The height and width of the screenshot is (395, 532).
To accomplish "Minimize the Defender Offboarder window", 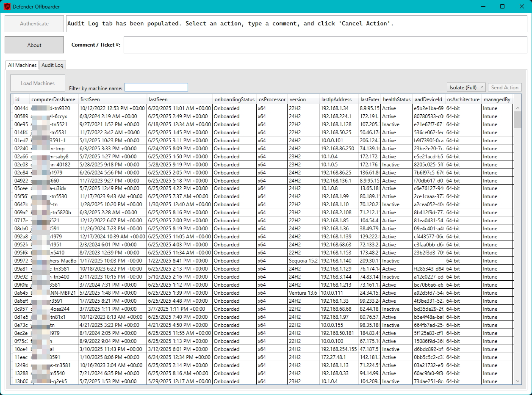I will click(x=483, y=6).
